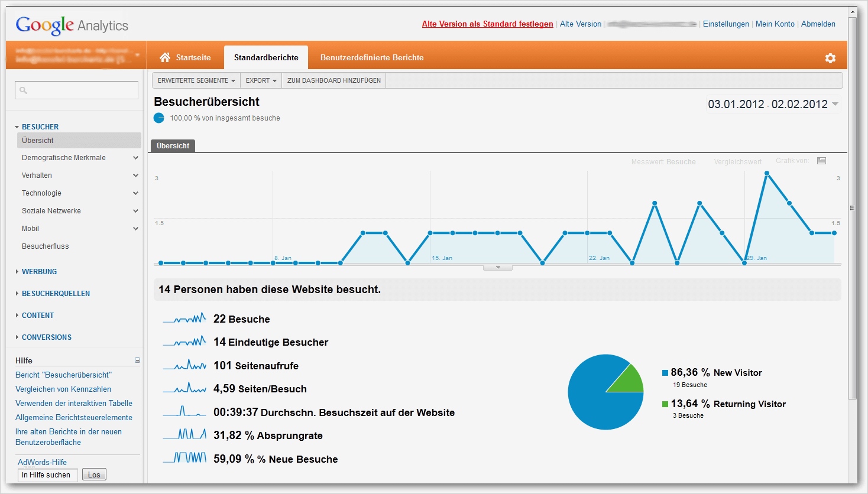
Task: Click the magnifier icon in the sidebar search
Action: pyautogui.click(x=23, y=90)
